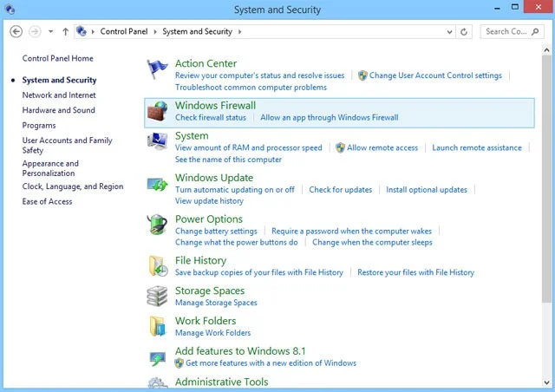Click Allow an app through Windows Firewall
555x392 pixels.
[330, 118]
